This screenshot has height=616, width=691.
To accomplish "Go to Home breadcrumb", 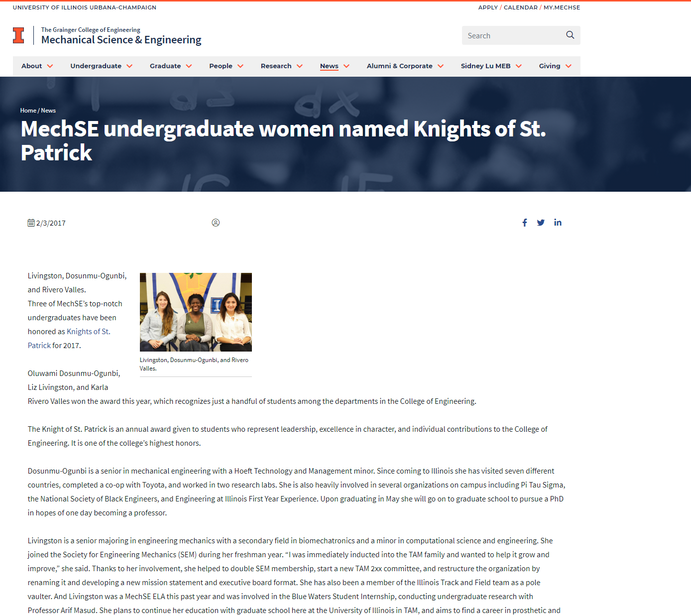I will (28, 111).
